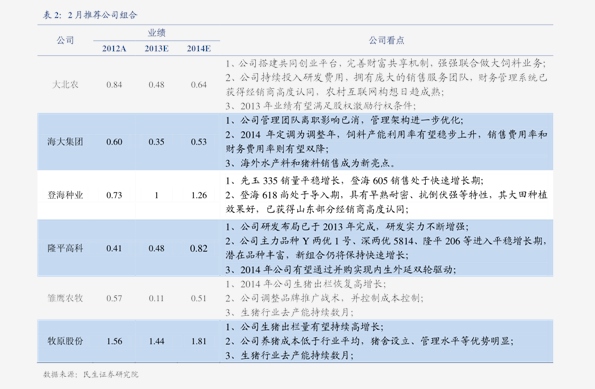The width and height of the screenshot is (595, 389).
Task: Select the company name '大北农'
Action: (65, 84)
